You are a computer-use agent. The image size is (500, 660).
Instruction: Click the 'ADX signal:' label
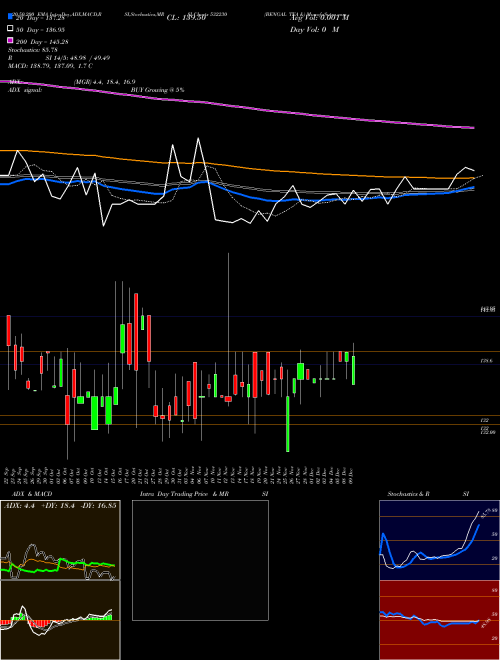click(x=25, y=90)
